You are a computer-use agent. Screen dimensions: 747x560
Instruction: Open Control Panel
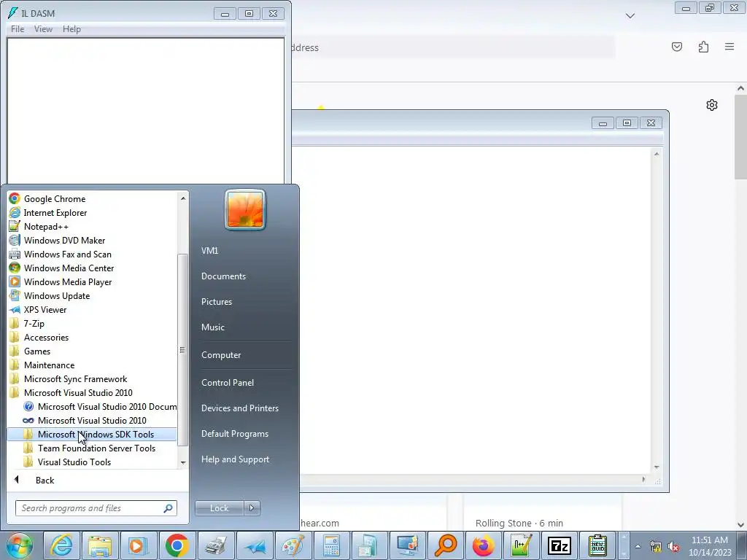pyautogui.click(x=228, y=382)
